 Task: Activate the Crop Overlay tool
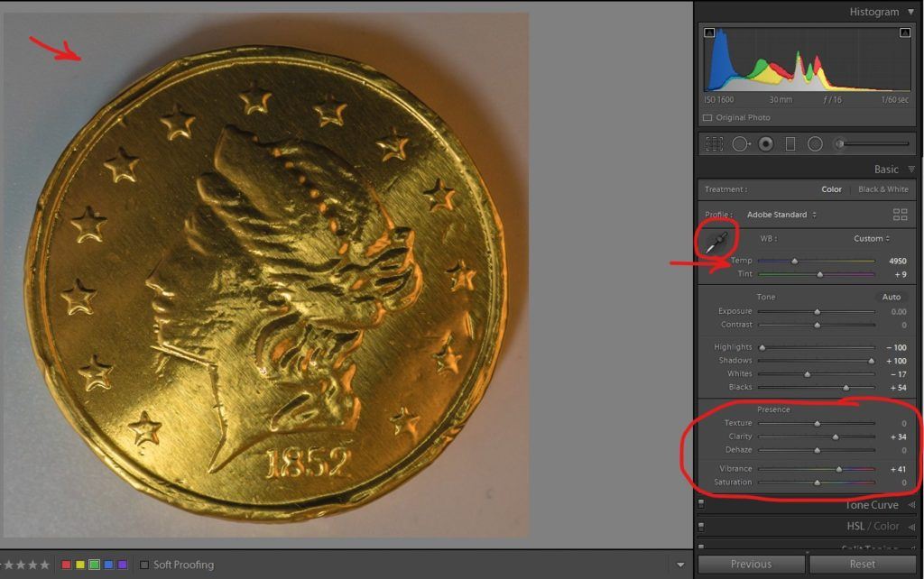pos(715,143)
